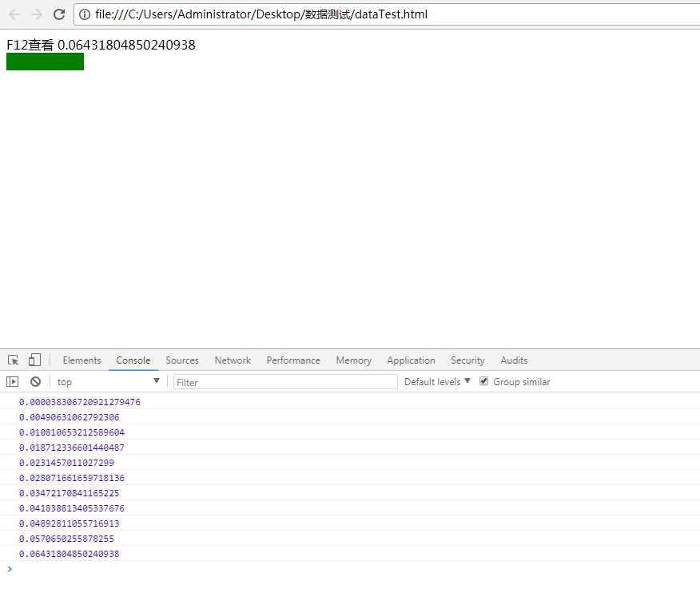Image resolution: width=700 pixels, height=601 pixels.
Task: Open the Performance tab
Action: coord(293,360)
